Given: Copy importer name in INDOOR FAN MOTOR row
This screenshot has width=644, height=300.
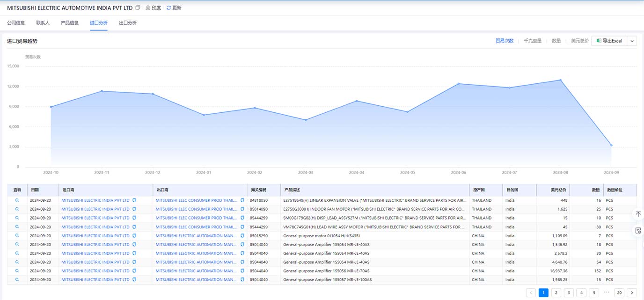Looking at the screenshot, I should [134, 209].
